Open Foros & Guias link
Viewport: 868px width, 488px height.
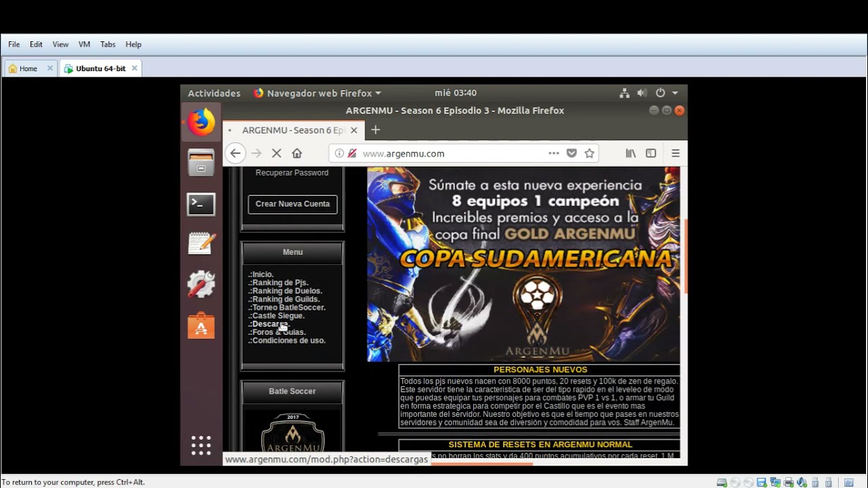pyautogui.click(x=277, y=332)
